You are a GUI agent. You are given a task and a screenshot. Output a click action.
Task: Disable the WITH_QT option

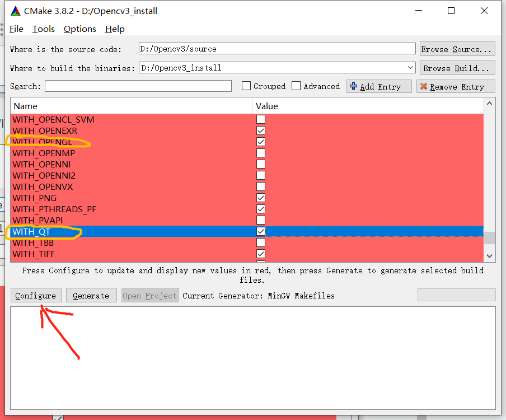tap(261, 231)
